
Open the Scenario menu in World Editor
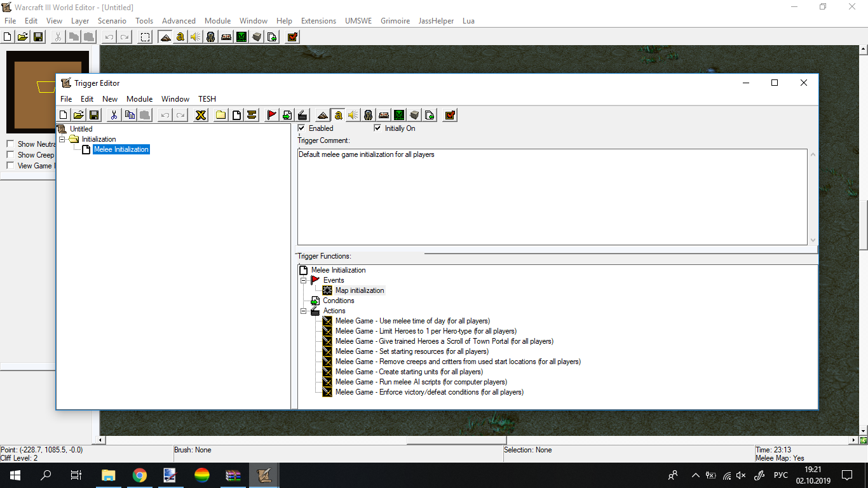[x=112, y=21]
